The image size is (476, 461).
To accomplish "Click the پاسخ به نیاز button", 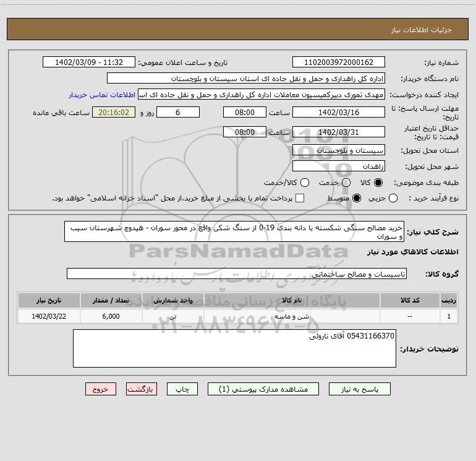I will pyautogui.click(x=359, y=389).
